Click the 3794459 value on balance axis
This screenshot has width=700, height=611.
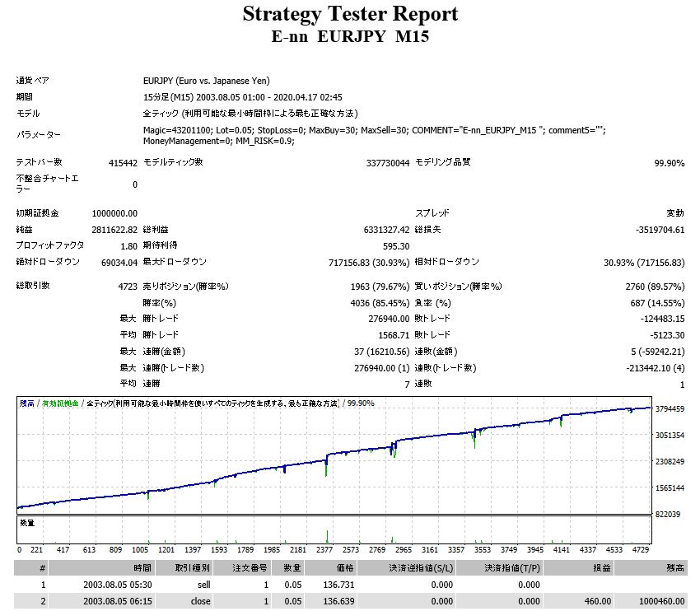pos(670,408)
